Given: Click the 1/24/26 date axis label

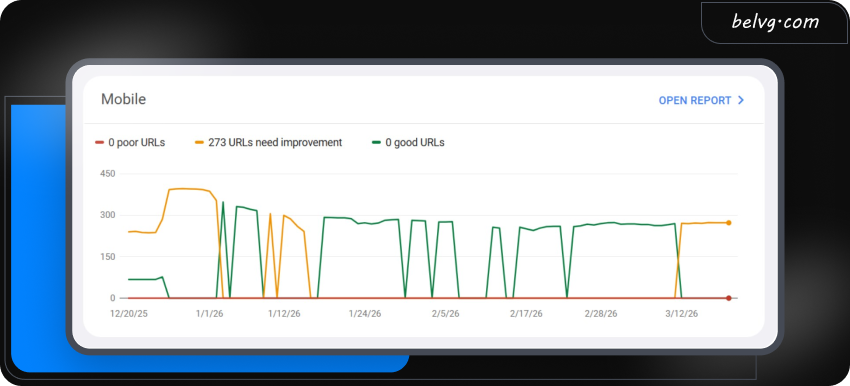Looking at the screenshot, I should coord(365,314).
